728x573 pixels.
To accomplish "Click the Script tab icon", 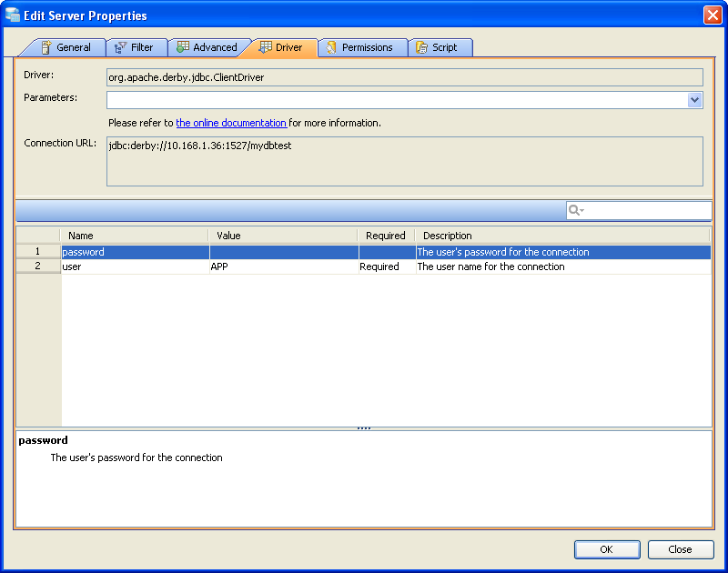I will coord(421,47).
